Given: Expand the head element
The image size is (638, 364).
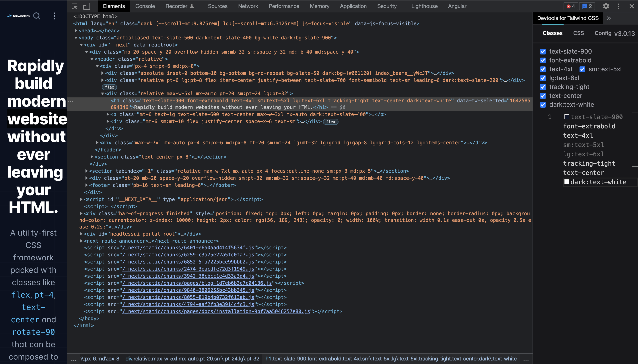Looking at the screenshot, I should pyautogui.click(x=76, y=31).
